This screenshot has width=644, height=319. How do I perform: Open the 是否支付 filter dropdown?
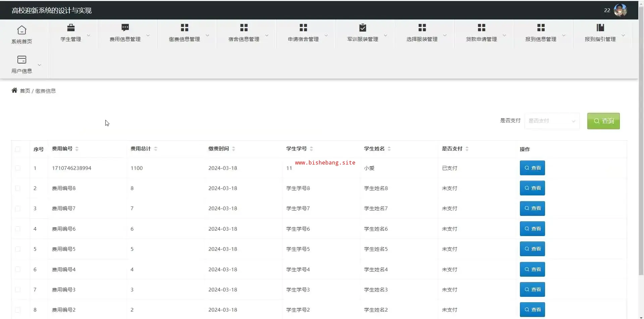[552, 121]
